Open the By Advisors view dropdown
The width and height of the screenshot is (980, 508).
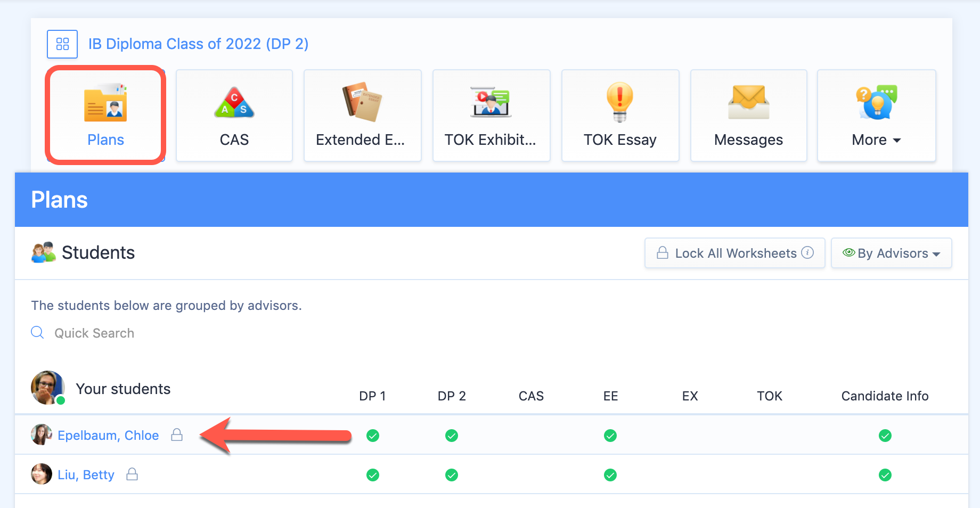(x=891, y=253)
